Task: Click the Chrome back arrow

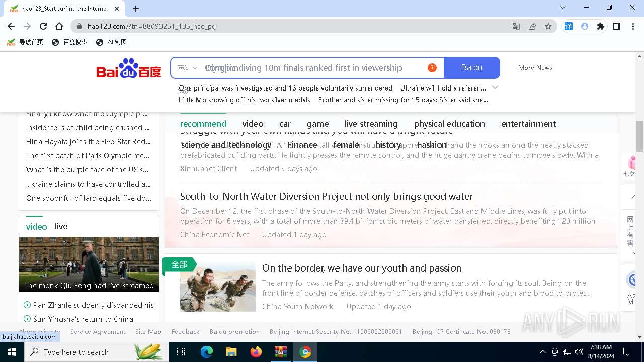Action: [x=11, y=26]
